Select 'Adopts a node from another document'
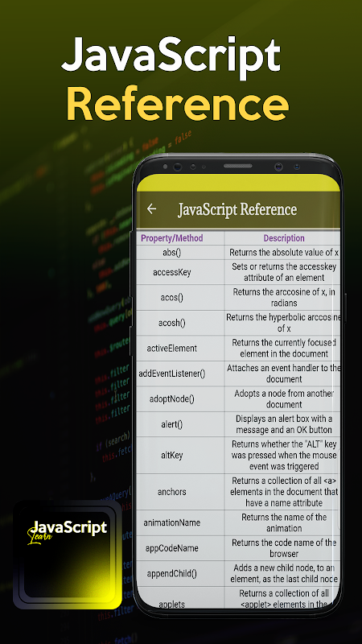Screen dimensions: 362x644 [x=284, y=398]
